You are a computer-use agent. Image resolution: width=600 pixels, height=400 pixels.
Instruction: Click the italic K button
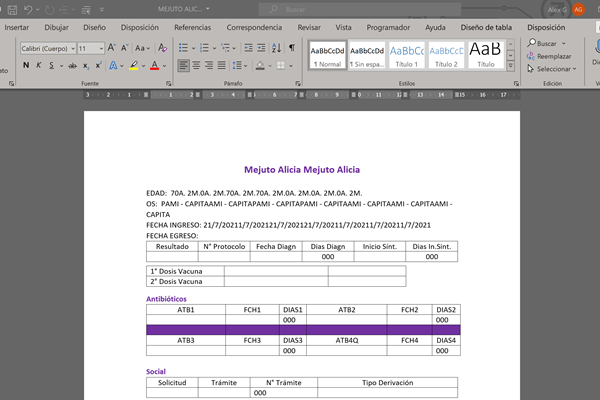(39, 66)
